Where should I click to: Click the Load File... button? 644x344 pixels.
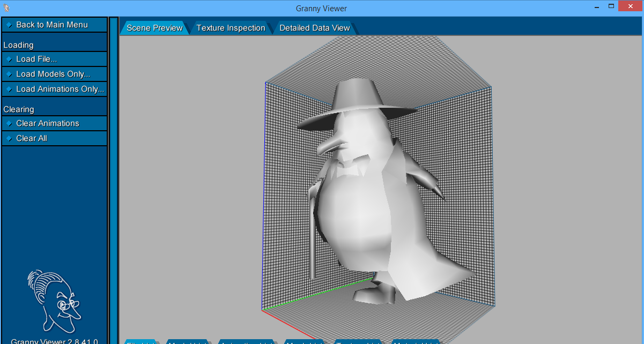coord(54,59)
